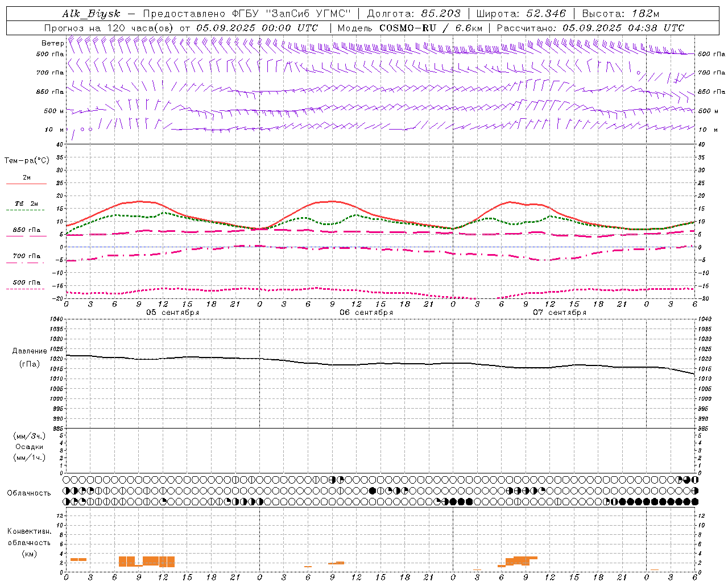Viewport: 728px width, 582px height.
Task: Click the 'Облачность' cloud cover label
Action: click(29, 493)
